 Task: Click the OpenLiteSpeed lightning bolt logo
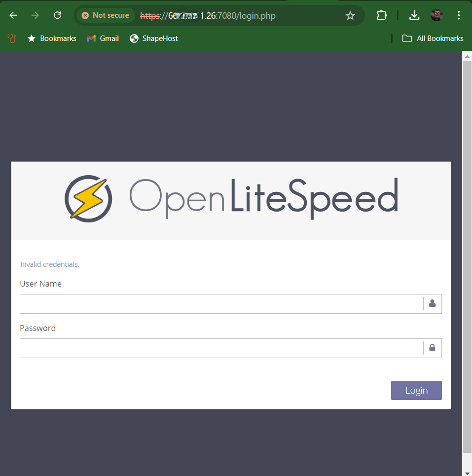[x=88, y=199]
